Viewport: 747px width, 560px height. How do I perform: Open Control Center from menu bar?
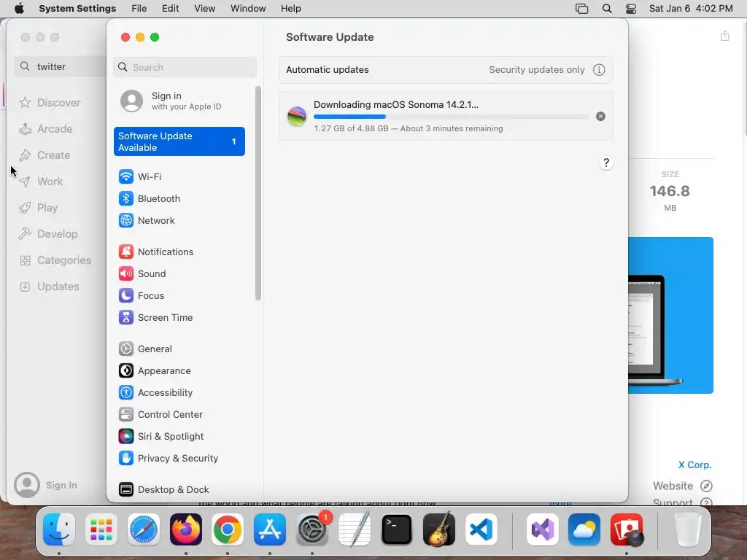tap(631, 9)
